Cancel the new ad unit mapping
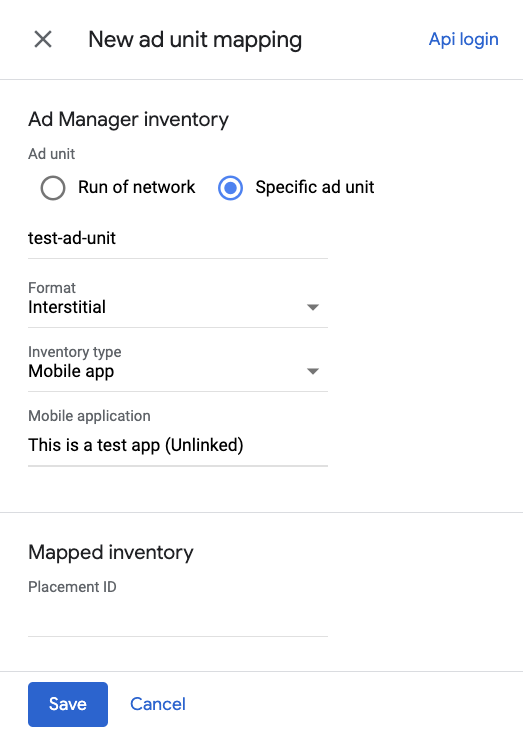This screenshot has height=736, width=523. pyautogui.click(x=158, y=704)
